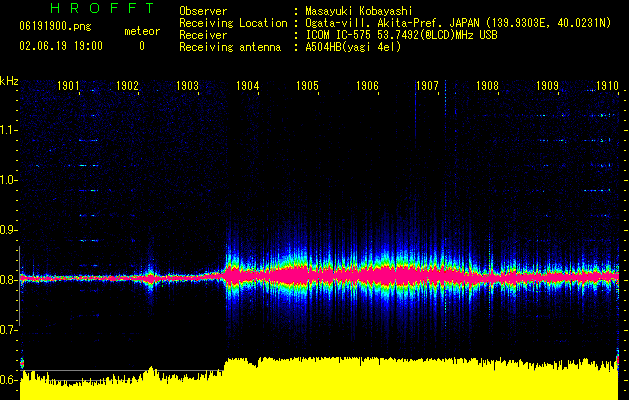Click the 1910 time marker
Viewport: 629px width, 400px height.
coord(607,85)
